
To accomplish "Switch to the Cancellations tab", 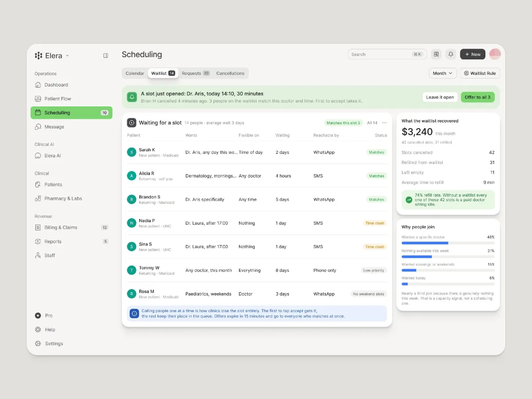I will point(231,73).
